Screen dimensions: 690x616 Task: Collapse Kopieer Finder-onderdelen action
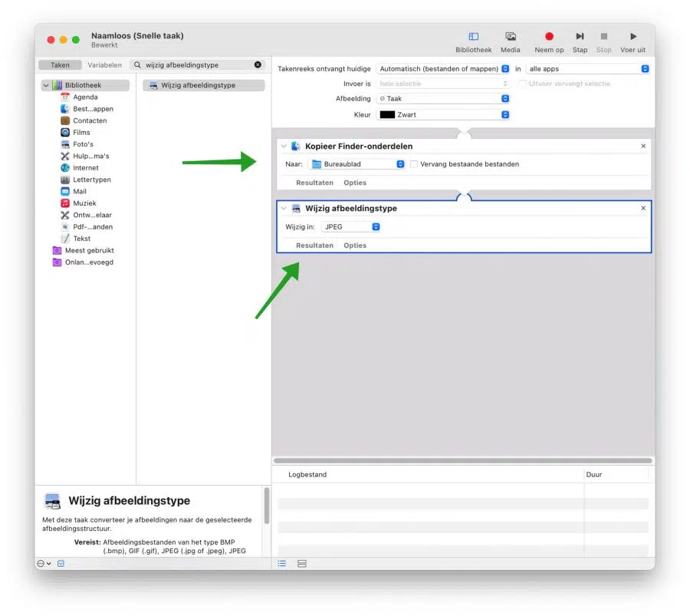pos(284,147)
